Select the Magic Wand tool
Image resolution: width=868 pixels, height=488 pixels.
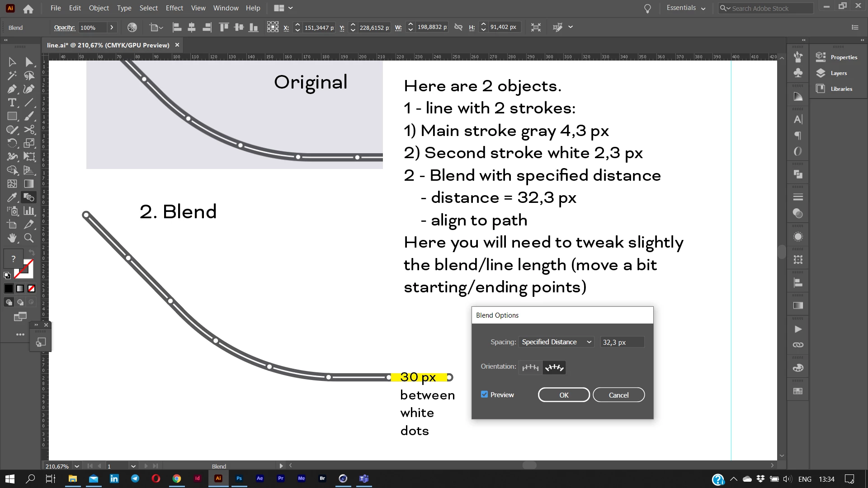[12, 75]
